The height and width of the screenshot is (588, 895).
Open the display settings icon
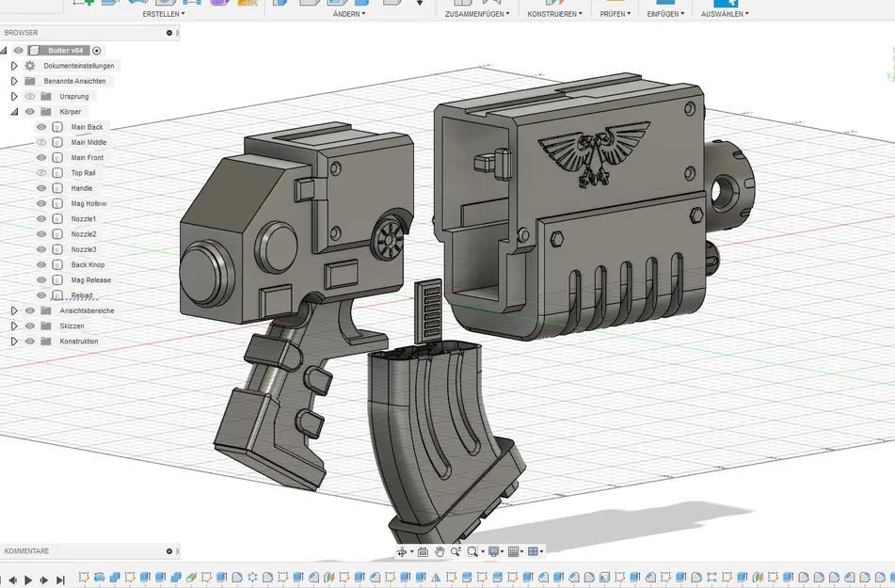[494, 551]
